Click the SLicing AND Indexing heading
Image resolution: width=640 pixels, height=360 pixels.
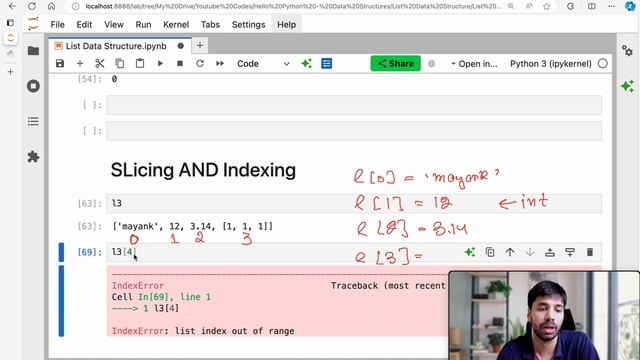[203, 170]
